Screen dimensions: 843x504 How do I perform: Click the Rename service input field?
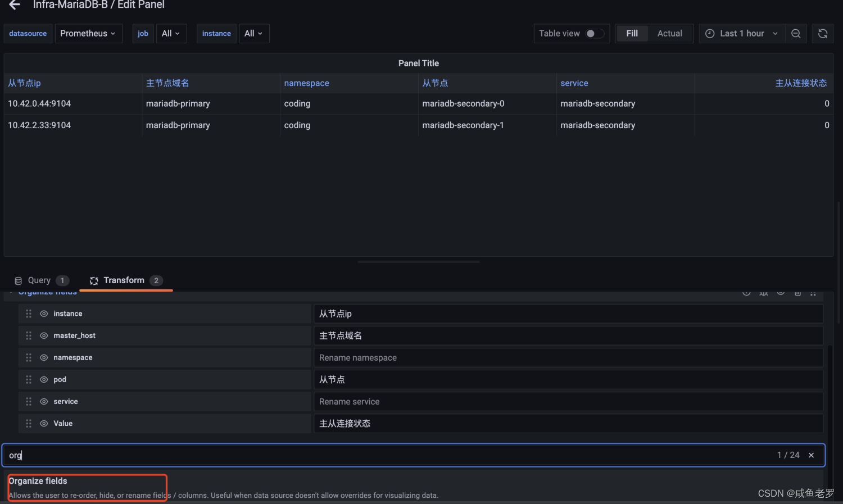click(568, 401)
